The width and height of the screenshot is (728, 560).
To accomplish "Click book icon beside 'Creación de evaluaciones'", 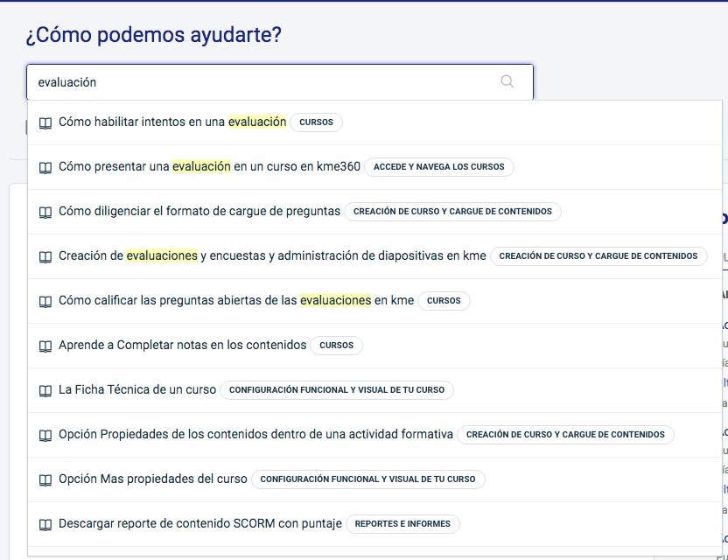I will [x=45, y=256].
